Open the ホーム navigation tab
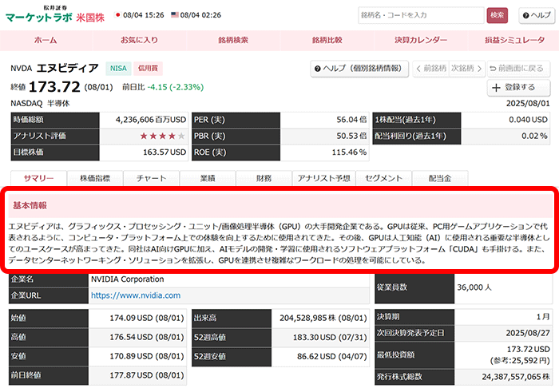559x392 pixels. [46, 40]
